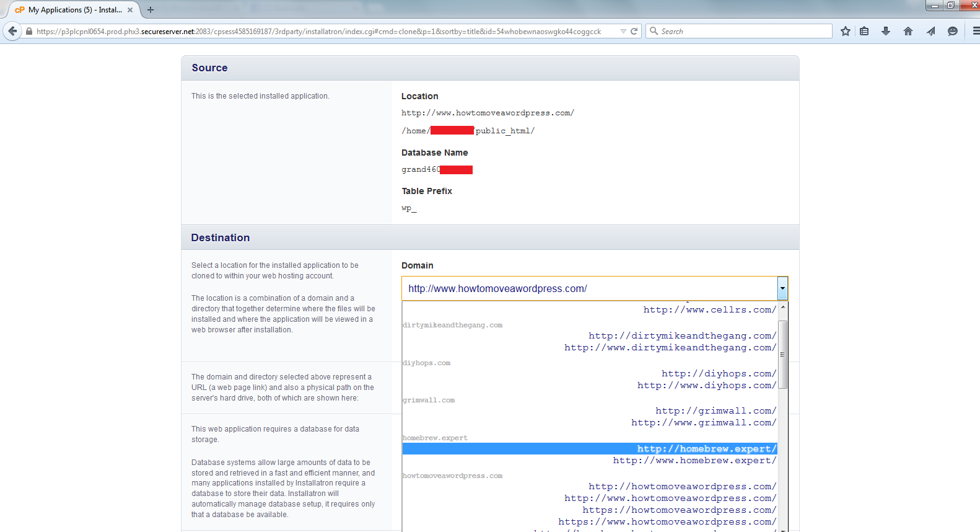This screenshot has height=532, width=980.
Task: Click the wp_ table prefix value
Action: (409, 208)
